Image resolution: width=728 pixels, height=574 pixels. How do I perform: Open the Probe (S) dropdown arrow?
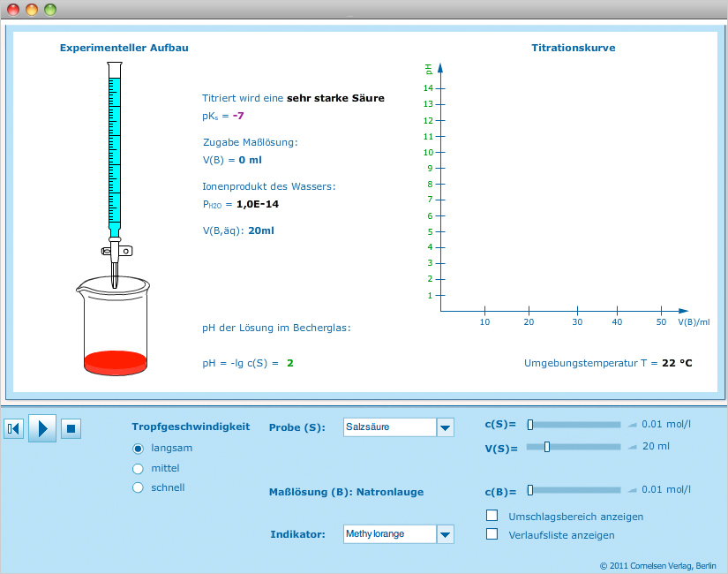pos(446,427)
